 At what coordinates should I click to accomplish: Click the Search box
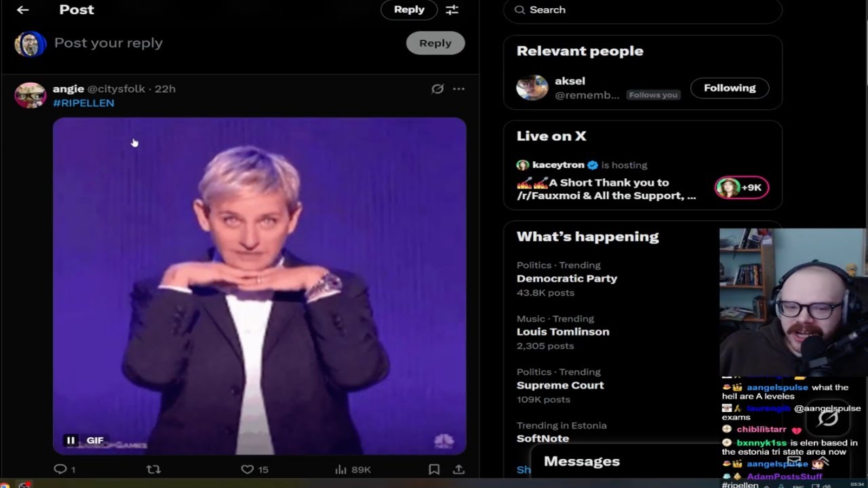(643, 10)
